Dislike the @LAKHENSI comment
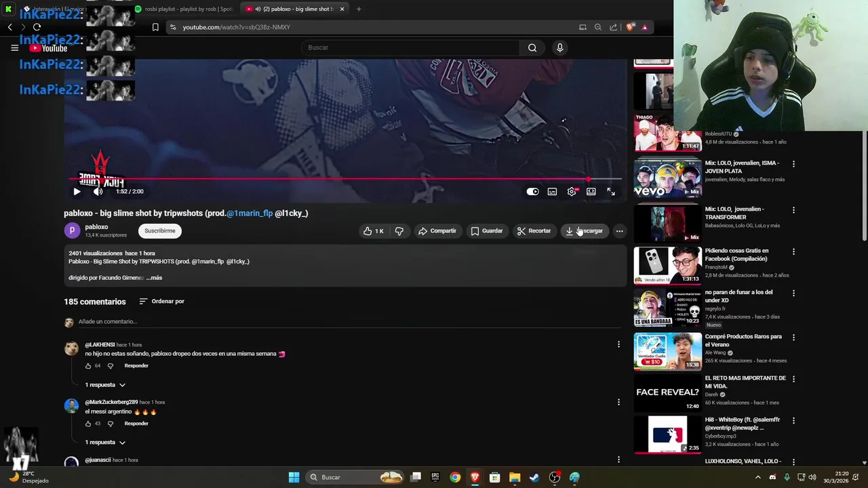The image size is (868, 488). (x=111, y=366)
